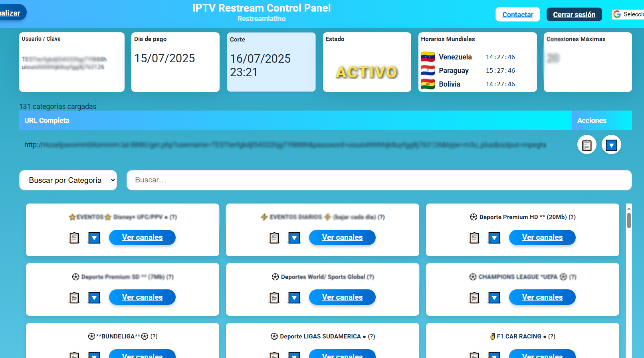Viewport: 644px width, 358px height.
Task: Click the category list scrollbar thumb
Action: (629, 220)
